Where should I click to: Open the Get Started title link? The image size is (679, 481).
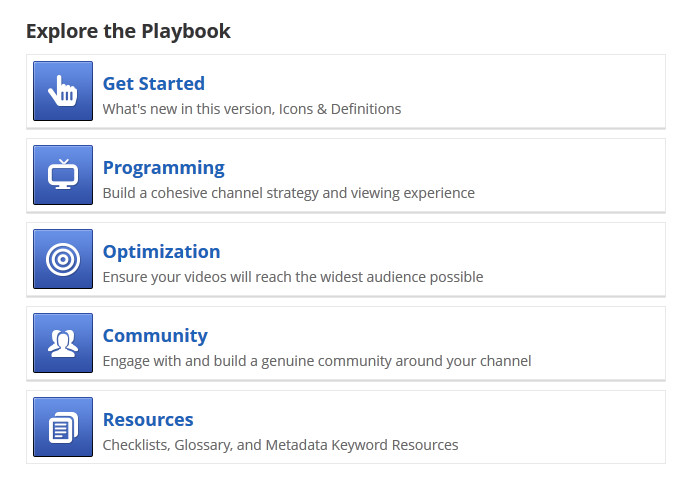pos(154,84)
